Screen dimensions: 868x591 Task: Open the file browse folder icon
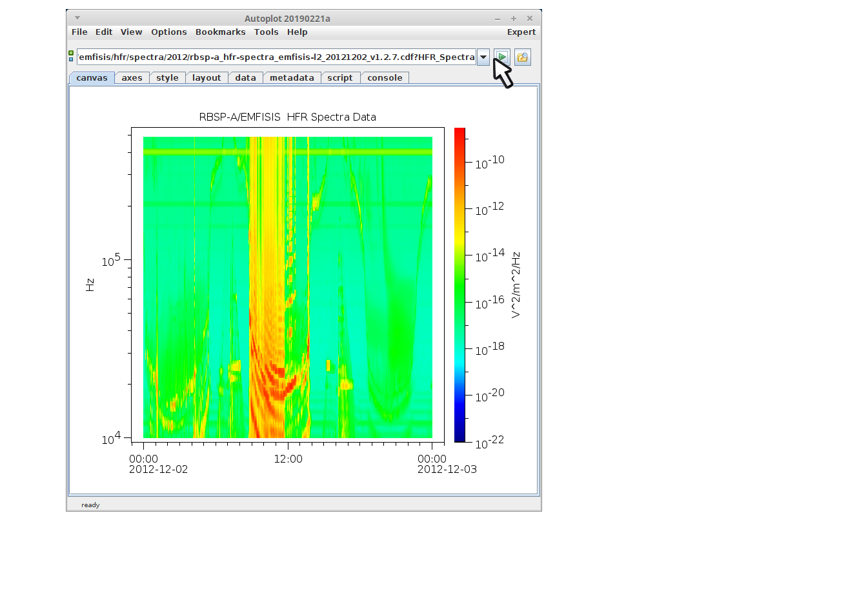click(522, 57)
